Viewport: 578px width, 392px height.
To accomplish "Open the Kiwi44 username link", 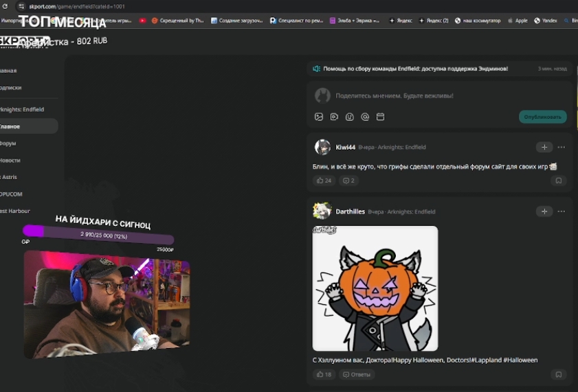I will 346,147.
